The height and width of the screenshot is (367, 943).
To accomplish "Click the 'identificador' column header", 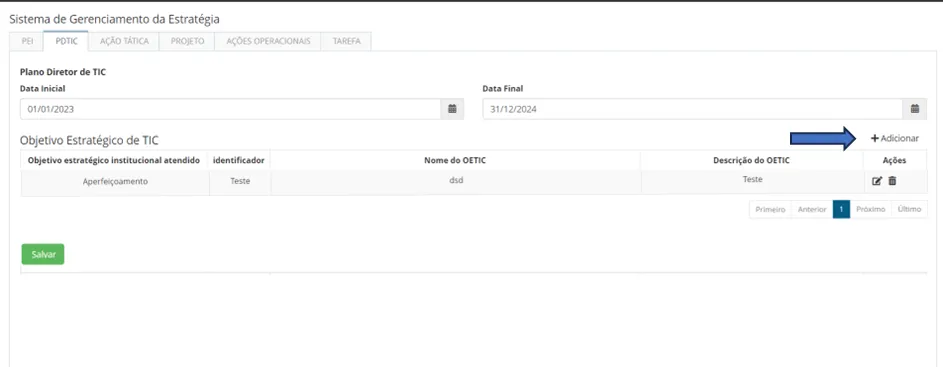I will [239, 160].
